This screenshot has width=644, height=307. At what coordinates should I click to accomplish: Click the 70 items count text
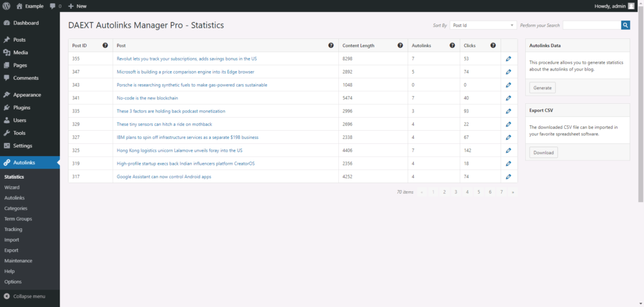[405, 192]
